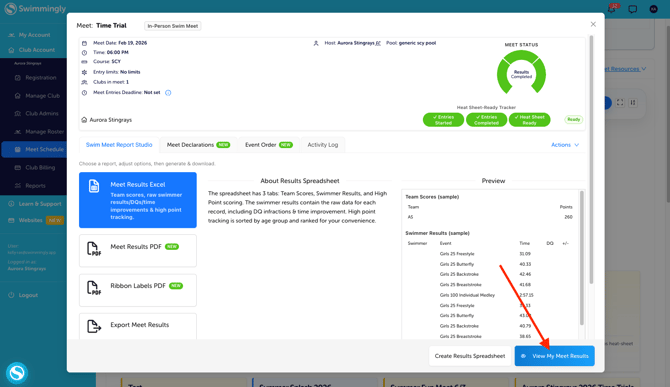Click the Swimmer Results (sample) heading

coord(437,233)
